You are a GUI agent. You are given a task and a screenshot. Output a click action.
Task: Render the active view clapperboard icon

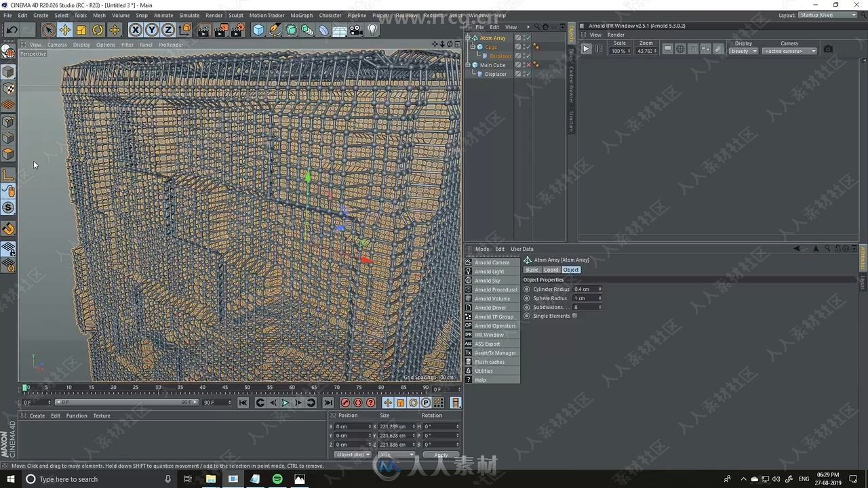(x=204, y=30)
